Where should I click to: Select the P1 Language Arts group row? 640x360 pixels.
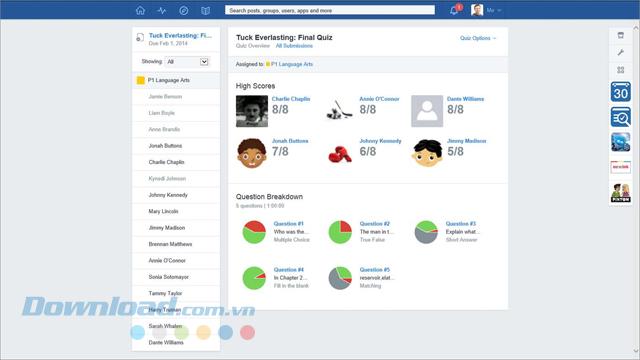[x=176, y=80]
